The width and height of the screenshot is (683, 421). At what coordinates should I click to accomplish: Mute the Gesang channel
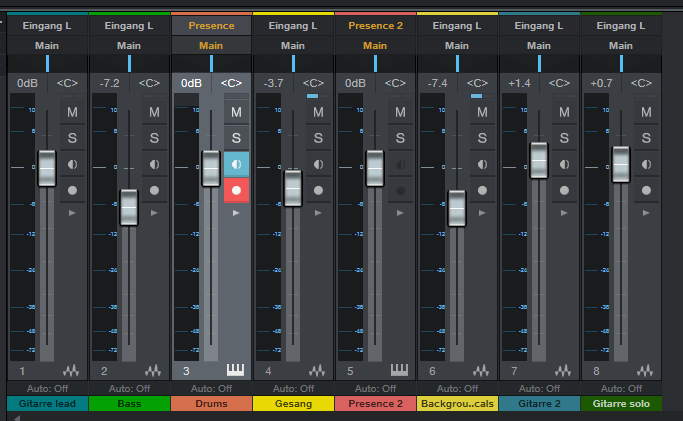click(x=318, y=112)
